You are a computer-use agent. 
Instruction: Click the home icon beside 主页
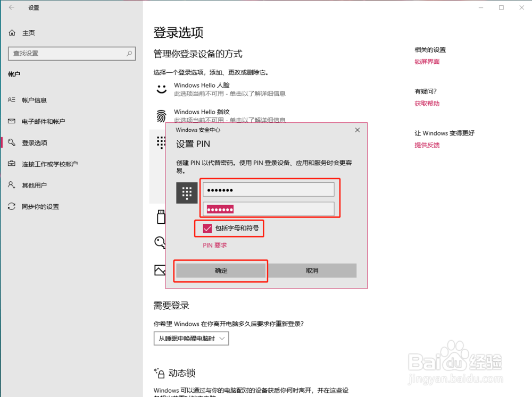12,32
